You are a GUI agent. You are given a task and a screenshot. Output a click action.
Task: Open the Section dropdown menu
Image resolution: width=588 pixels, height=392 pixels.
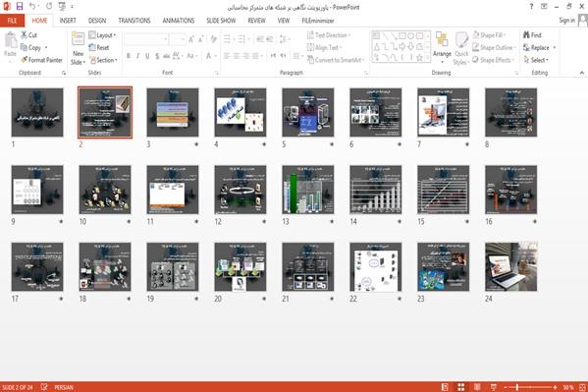[x=103, y=60]
